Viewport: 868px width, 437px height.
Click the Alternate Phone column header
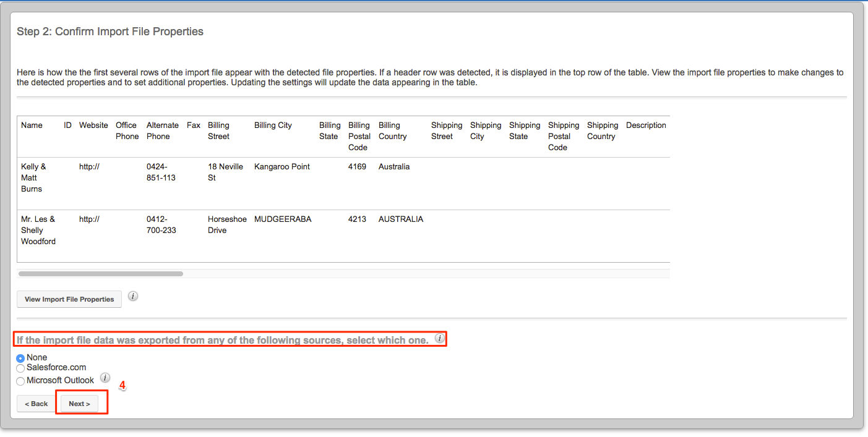pyautogui.click(x=163, y=130)
